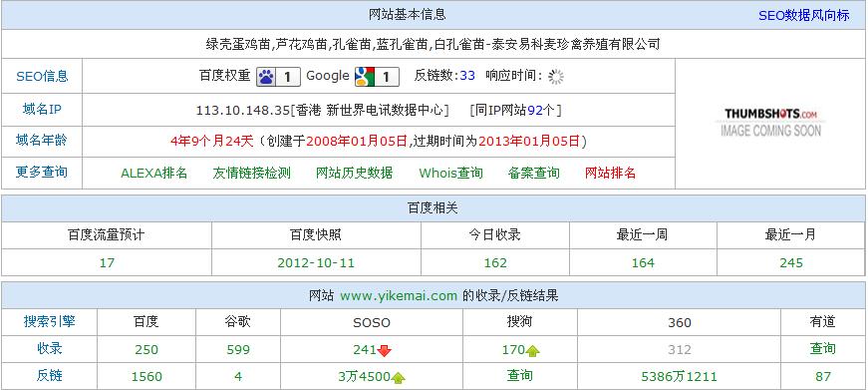Click the 搜索引擎 header label
This screenshot has height=390, width=868.
tap(49, 321)
